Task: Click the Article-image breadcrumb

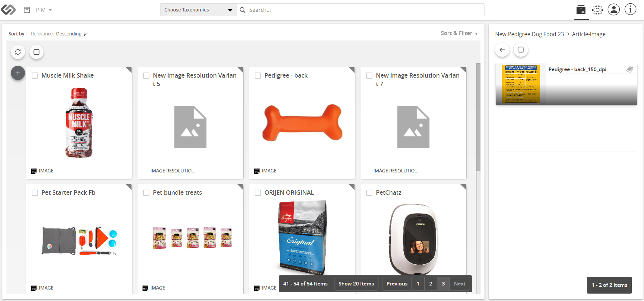Action: [x=589, y=34]
